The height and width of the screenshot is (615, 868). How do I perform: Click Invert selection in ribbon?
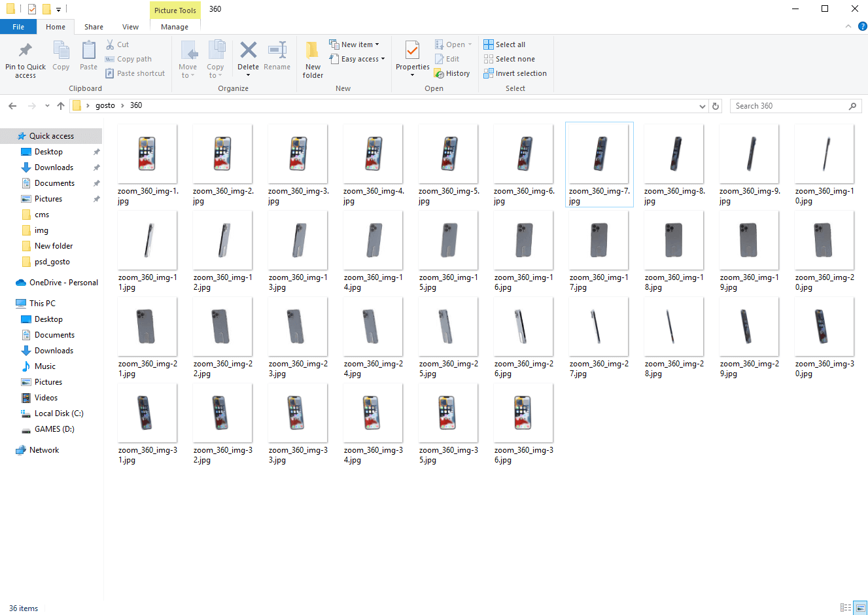[x=515, y=74]
